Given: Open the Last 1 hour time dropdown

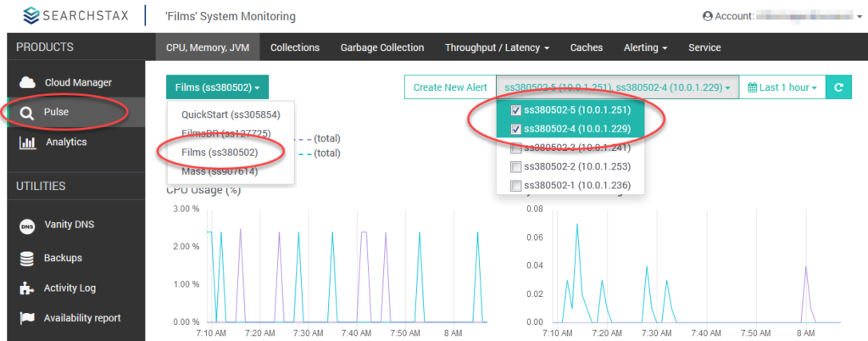Looking at the screenshot, I should (x=782, y=87).
